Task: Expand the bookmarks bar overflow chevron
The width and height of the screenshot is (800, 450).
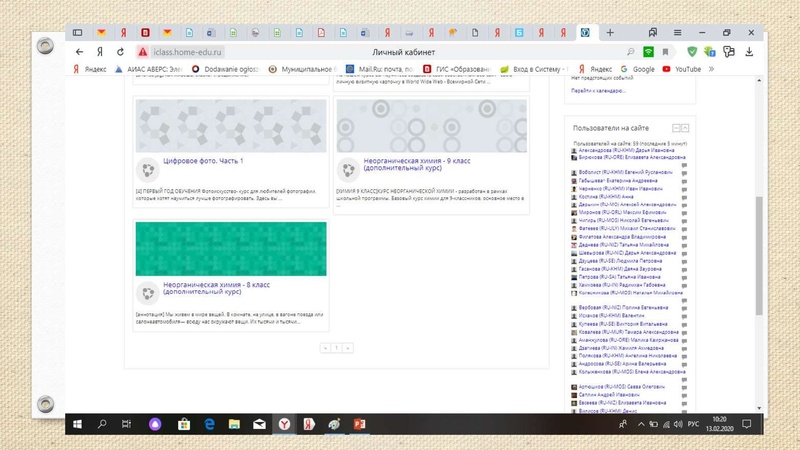Action: pos(712,70)
